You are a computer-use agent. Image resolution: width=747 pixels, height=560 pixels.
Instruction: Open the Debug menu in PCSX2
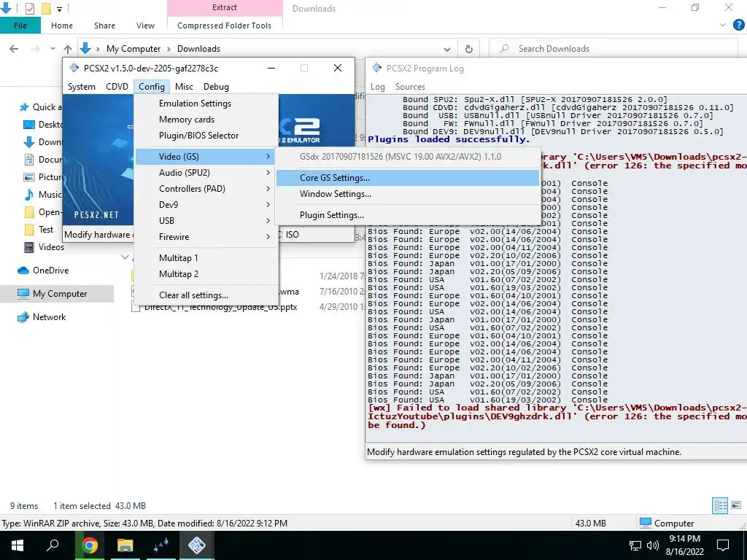(x=216, y=87)
